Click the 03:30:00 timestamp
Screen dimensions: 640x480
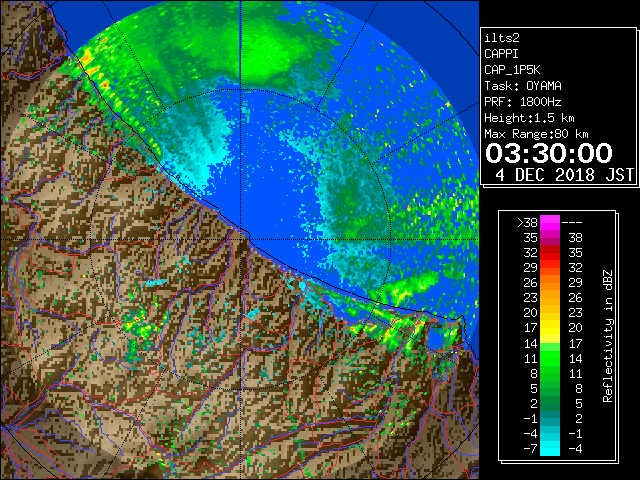(549, 153)
